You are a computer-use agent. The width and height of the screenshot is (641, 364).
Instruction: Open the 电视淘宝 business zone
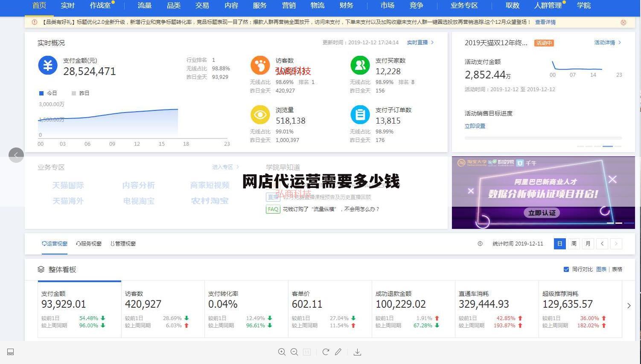[138, 201]
